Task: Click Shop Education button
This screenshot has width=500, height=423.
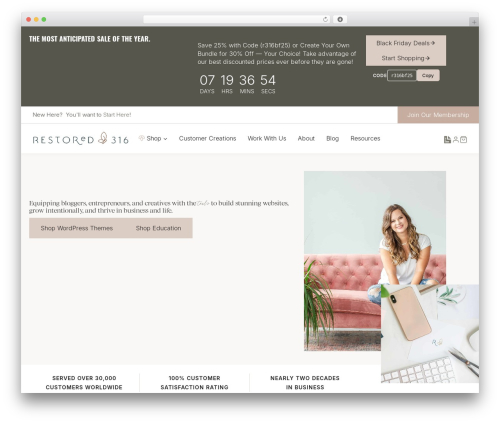Action: tap(158, 228)
